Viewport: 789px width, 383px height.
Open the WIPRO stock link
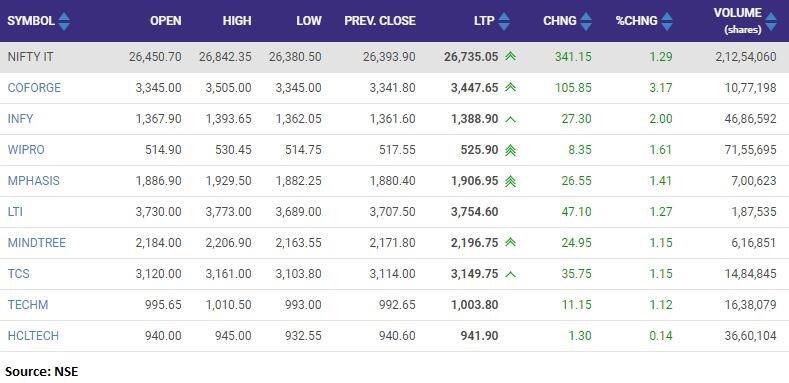pyautogui.click(x=26, y=150)
